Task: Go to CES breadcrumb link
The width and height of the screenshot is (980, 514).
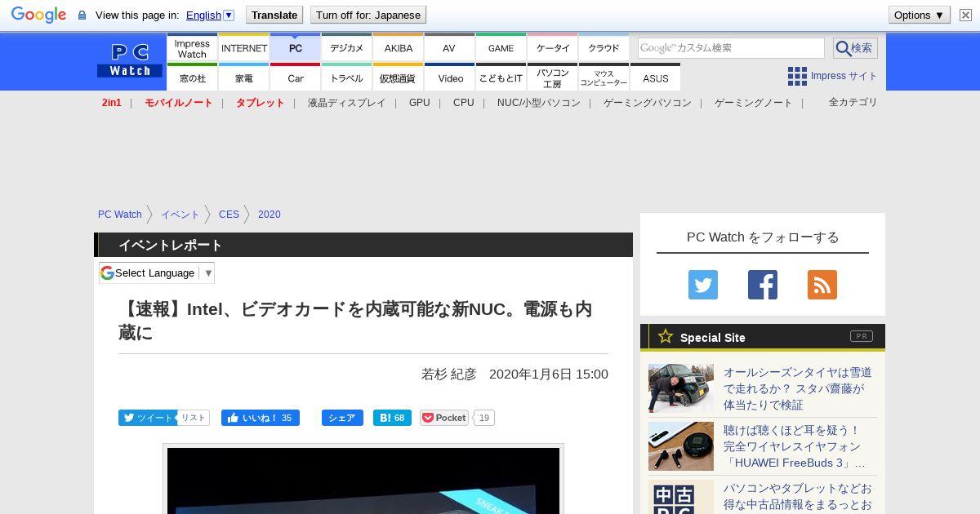Action: pos(229,215)
